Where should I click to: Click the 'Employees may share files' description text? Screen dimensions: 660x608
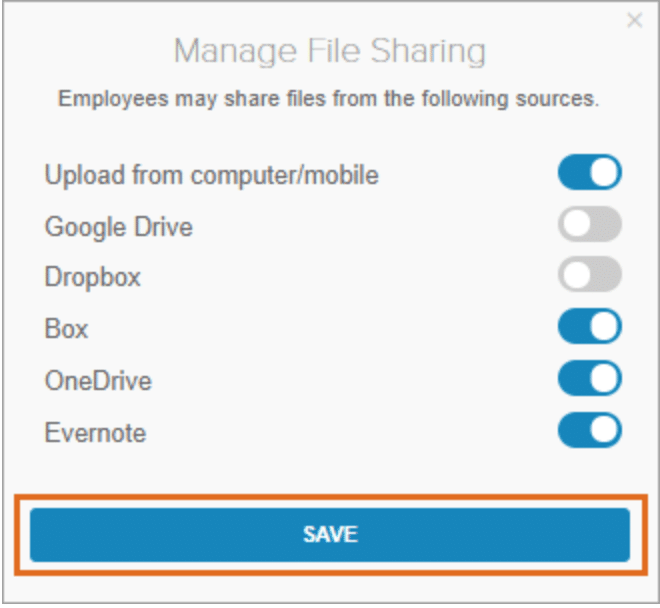tap(329, 99)
